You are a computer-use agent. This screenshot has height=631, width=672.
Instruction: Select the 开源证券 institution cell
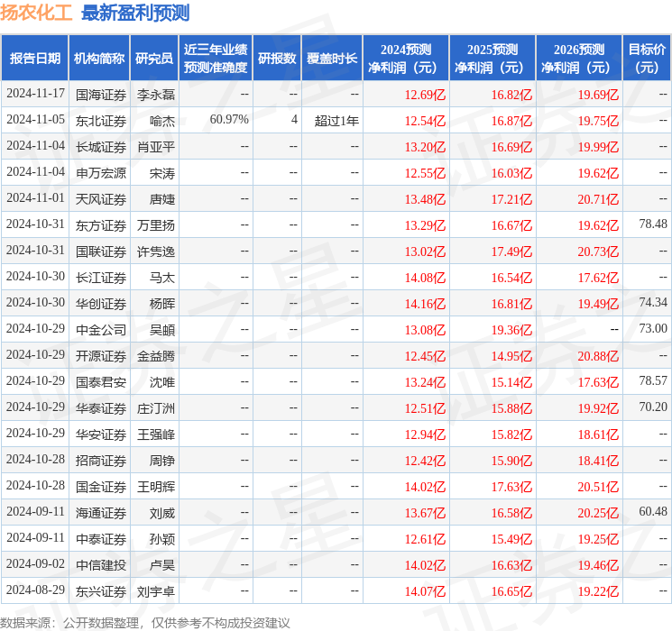(101, 356)
